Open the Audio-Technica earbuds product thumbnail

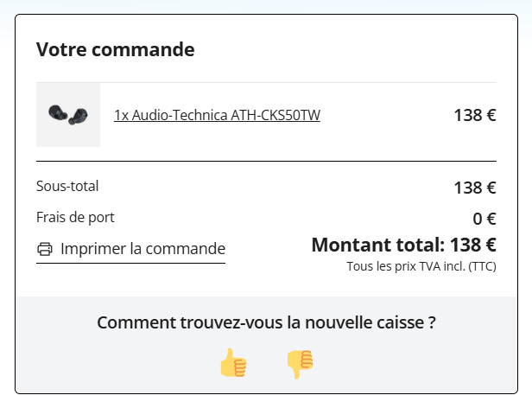click(68, 115)
